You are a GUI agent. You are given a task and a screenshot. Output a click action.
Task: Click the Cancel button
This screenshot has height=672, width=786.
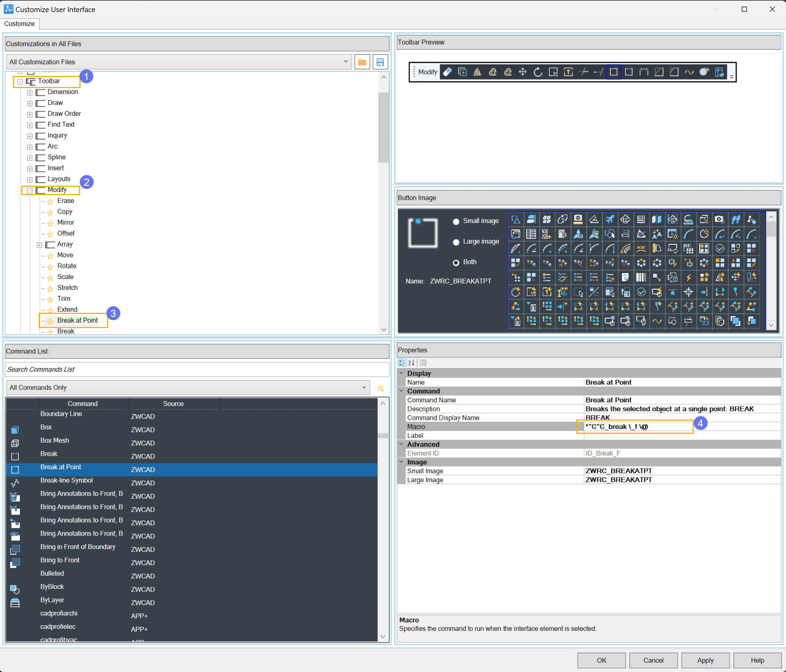(x=653, y=661)
